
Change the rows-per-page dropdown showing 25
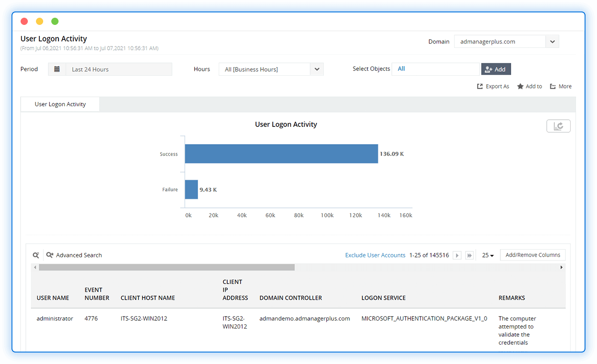tap(487, 255)
